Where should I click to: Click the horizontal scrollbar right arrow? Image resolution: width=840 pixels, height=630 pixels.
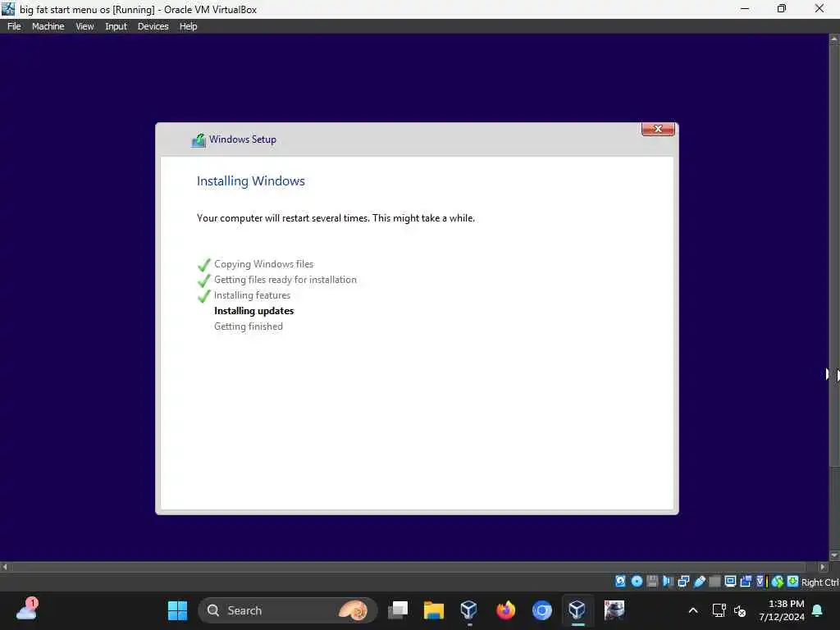pyautogui.click(x=824, y=566)
